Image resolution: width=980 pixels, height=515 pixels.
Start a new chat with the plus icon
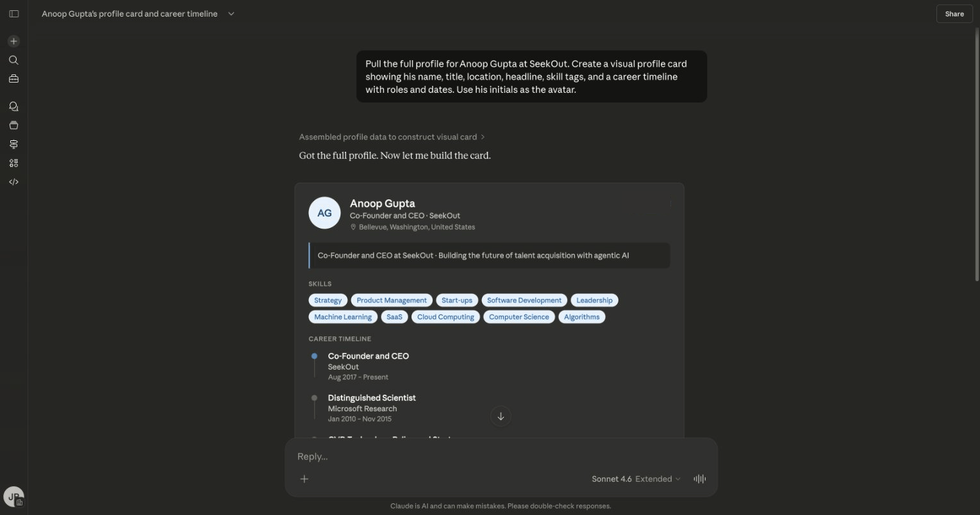[x=13, y=40]
